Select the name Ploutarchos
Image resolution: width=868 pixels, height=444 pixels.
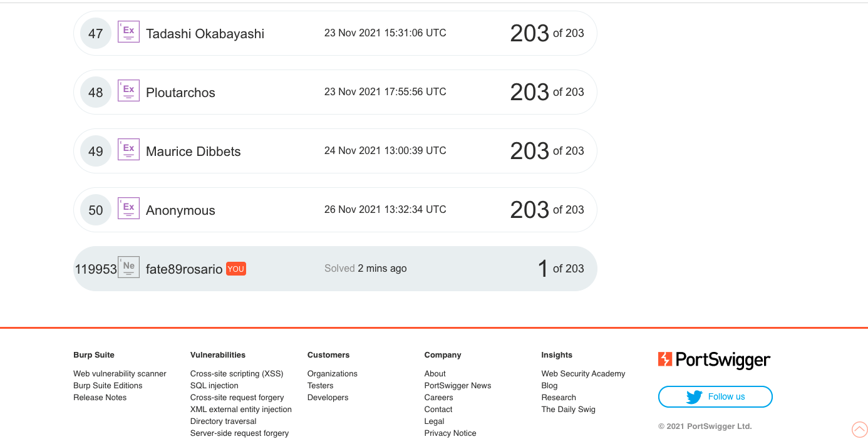(x=180, y=93)
